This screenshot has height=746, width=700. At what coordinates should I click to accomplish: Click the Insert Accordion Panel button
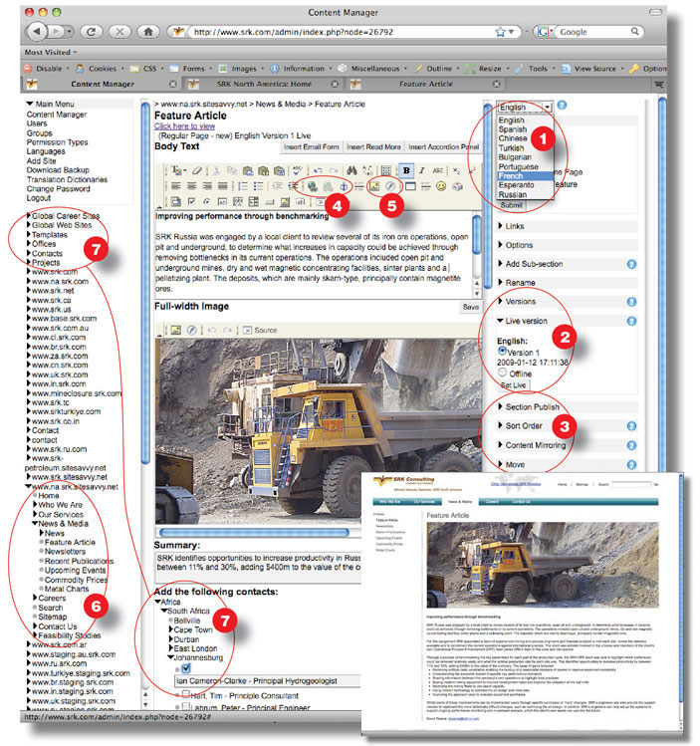pos(444,147)
